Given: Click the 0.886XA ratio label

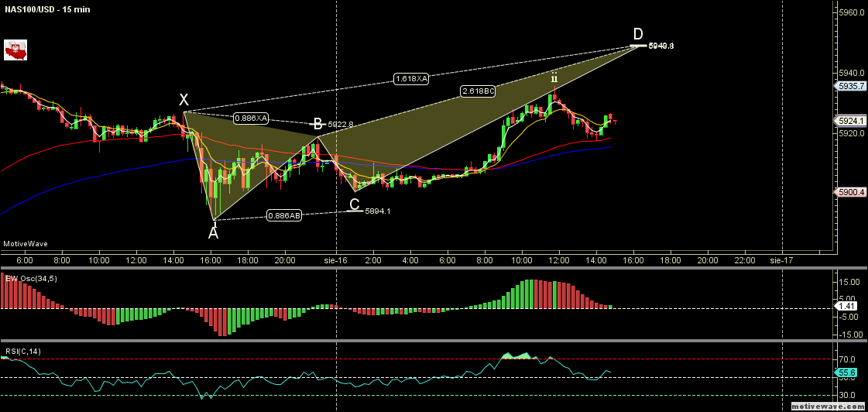Looking at the screenshot, I should (251, 118).
